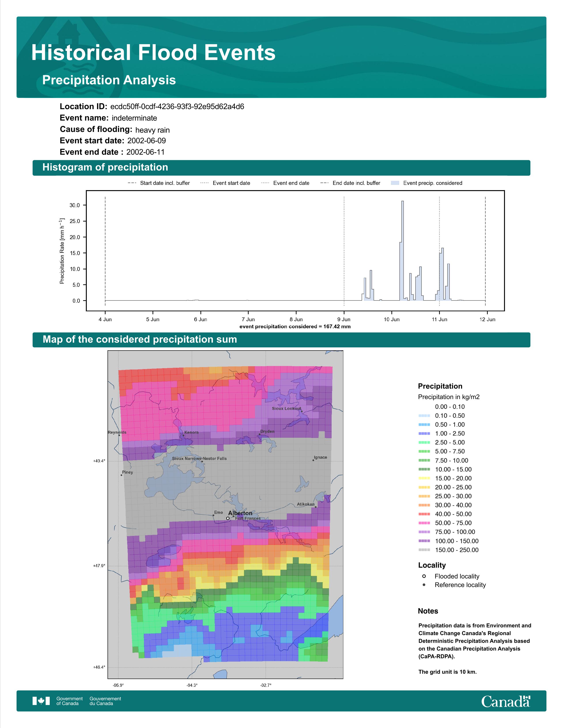Click the End date incl. buffer dashed line
Viewport: 563px width, 728px height.
485,250
